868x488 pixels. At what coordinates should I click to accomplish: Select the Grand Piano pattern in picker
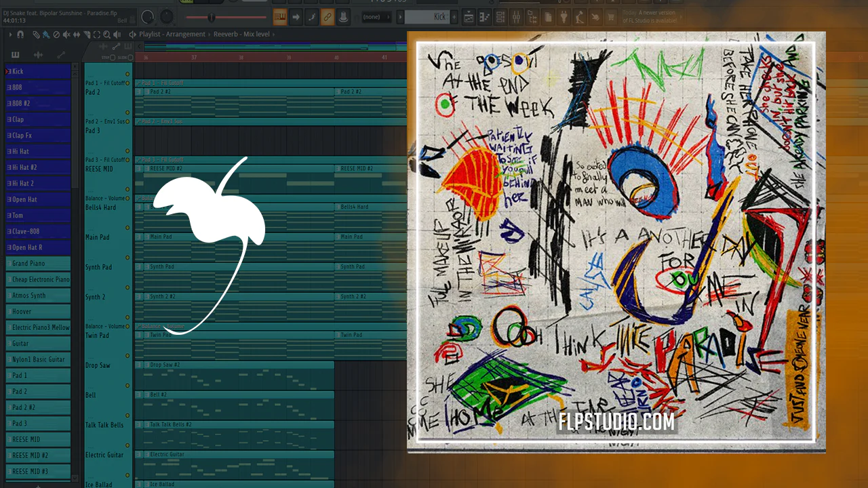click(x=38, y=264)
